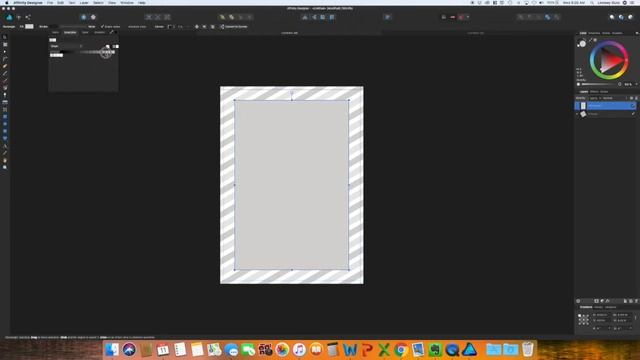
Task: Enable Insert behind the selection
Action: 612,17
